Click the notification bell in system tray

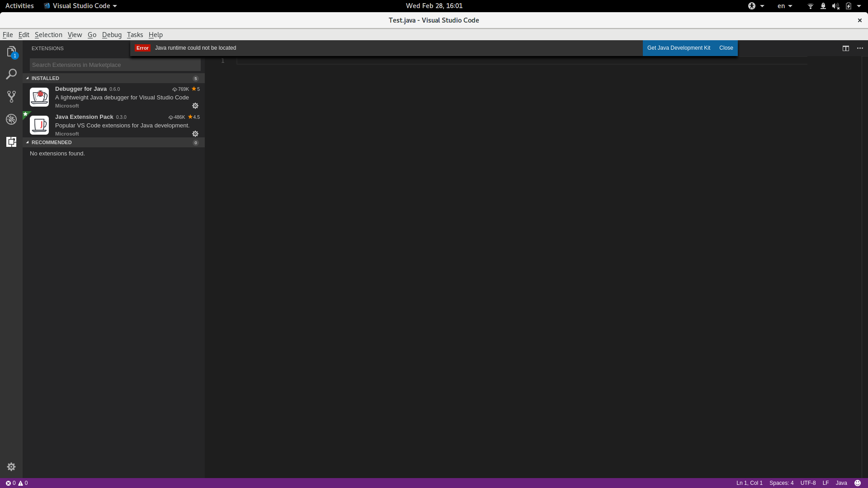point(823,6)
